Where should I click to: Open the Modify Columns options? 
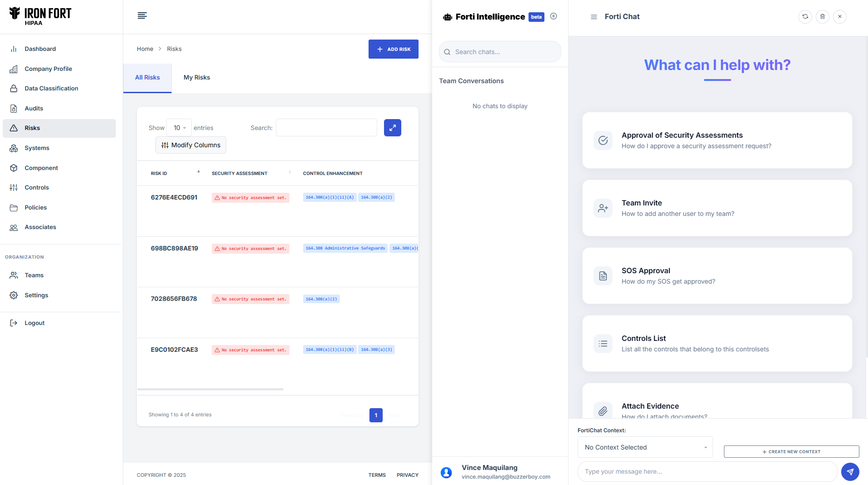coord(191,145)
